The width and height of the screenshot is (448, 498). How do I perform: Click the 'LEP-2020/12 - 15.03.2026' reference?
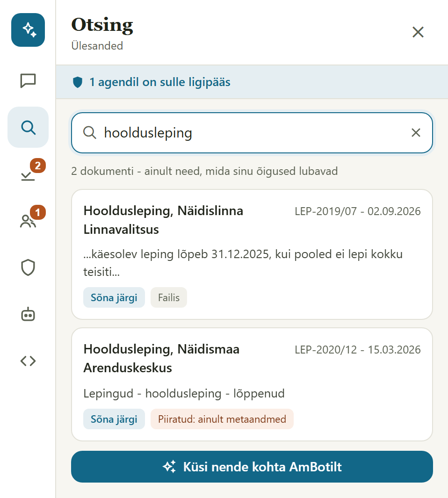[x=358, y=350]
